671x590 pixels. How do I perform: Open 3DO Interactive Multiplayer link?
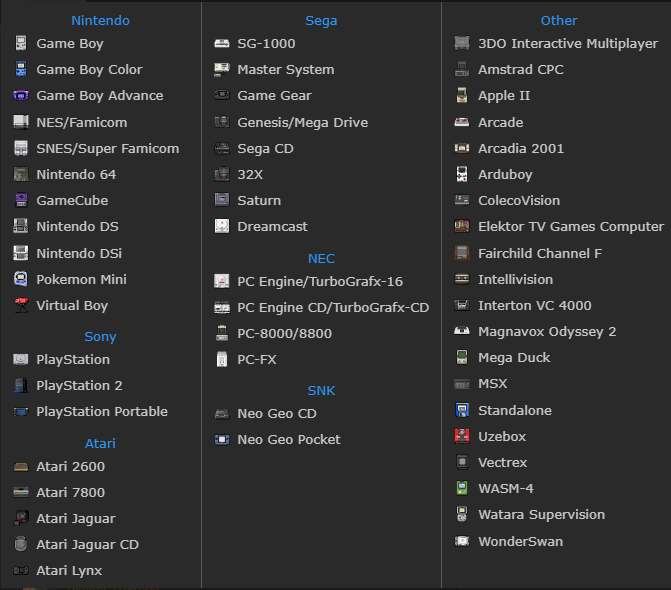pyautogui.click(x=568, y=44)
